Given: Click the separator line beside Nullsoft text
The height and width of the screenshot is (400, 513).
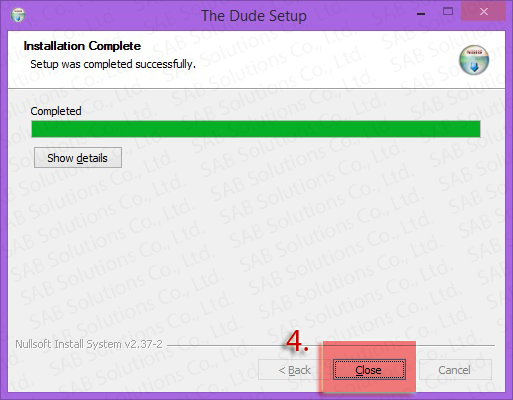Looking at the screenshot, I should [x=331, y=345].
